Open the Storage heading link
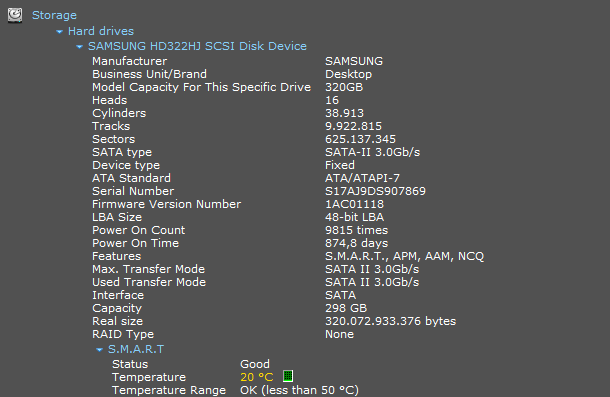 (54, 15)
